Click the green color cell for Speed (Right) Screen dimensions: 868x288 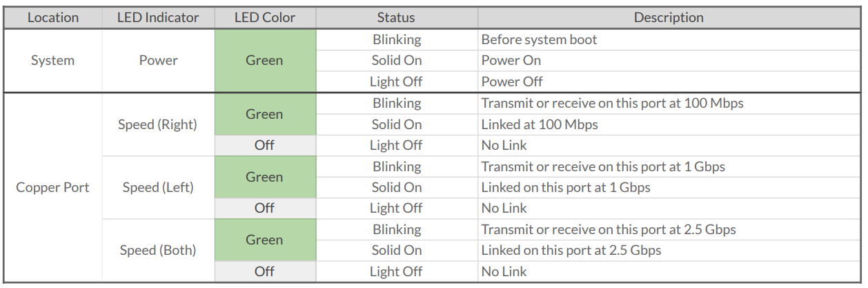click(264, 115)
